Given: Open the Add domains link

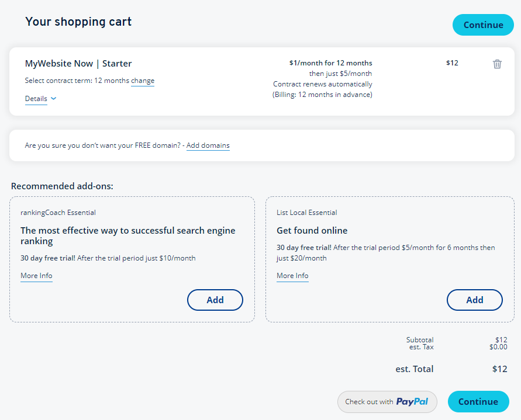Looking at the screenshot, I should 208,145.
